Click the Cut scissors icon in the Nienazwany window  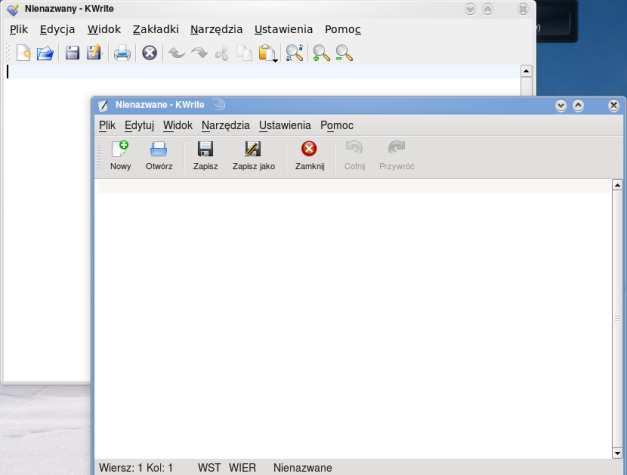coord(222,54)
